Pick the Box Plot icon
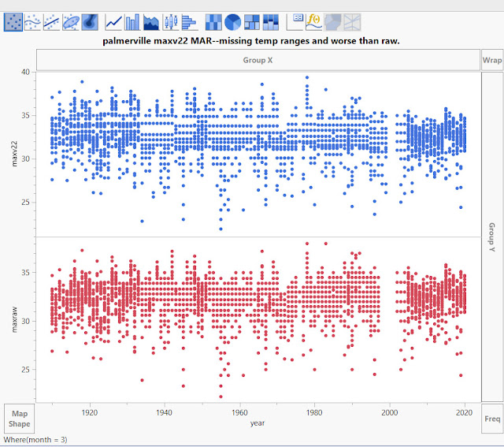The height and width of the screenshot is (447, 504). (171, 22)
